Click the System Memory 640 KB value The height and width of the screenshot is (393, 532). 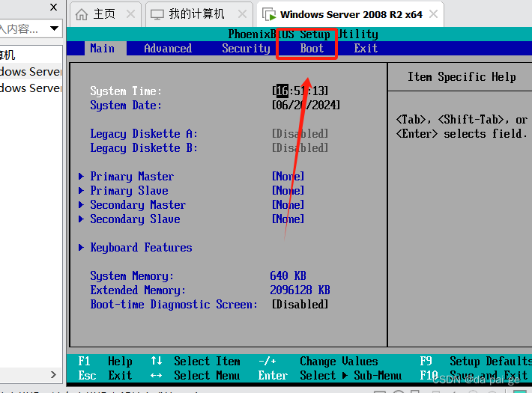click(288, 275)
